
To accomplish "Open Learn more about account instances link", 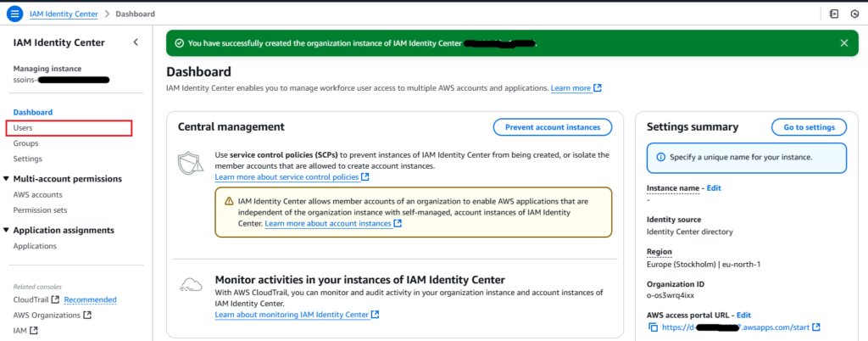I will click(x=328, y=224).
